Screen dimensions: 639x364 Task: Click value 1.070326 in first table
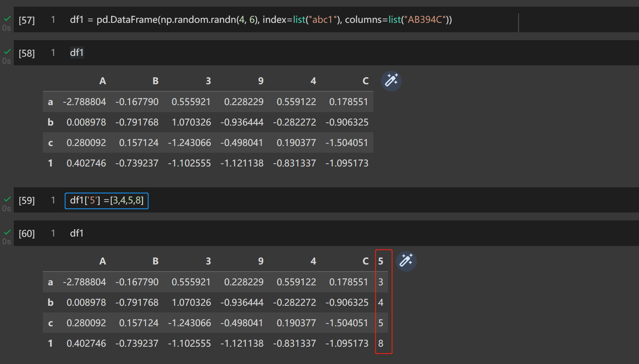(x=191, y=122)
